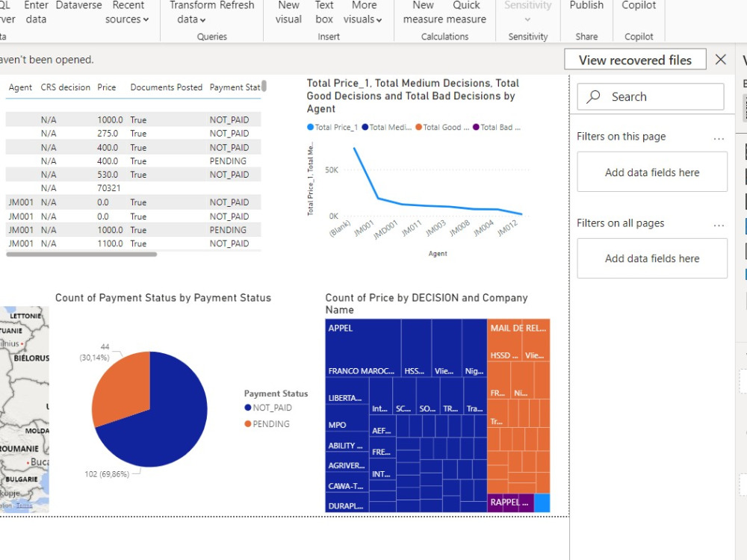
Task: Select the purple RAPPEL treemap tile
Action: pos(510,503)
